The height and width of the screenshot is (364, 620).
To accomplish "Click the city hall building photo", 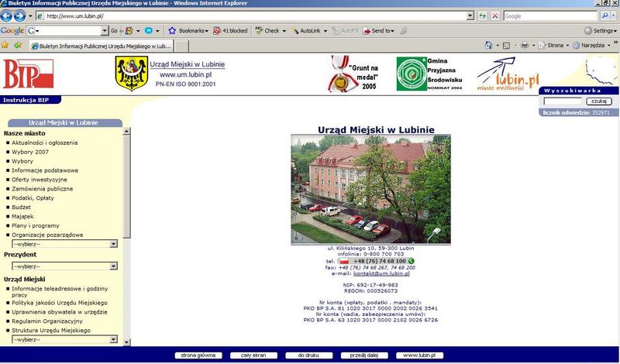I will [x=371, y=189].
